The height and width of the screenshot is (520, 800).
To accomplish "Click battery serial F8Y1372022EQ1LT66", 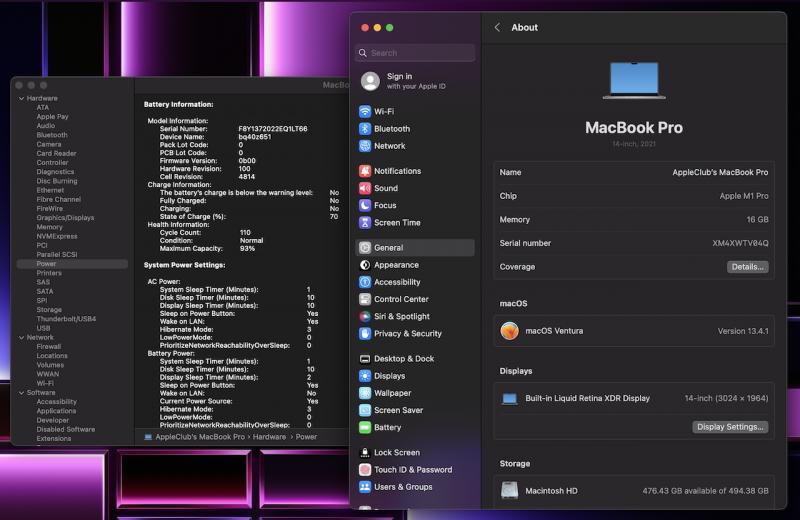I will 273,129.
